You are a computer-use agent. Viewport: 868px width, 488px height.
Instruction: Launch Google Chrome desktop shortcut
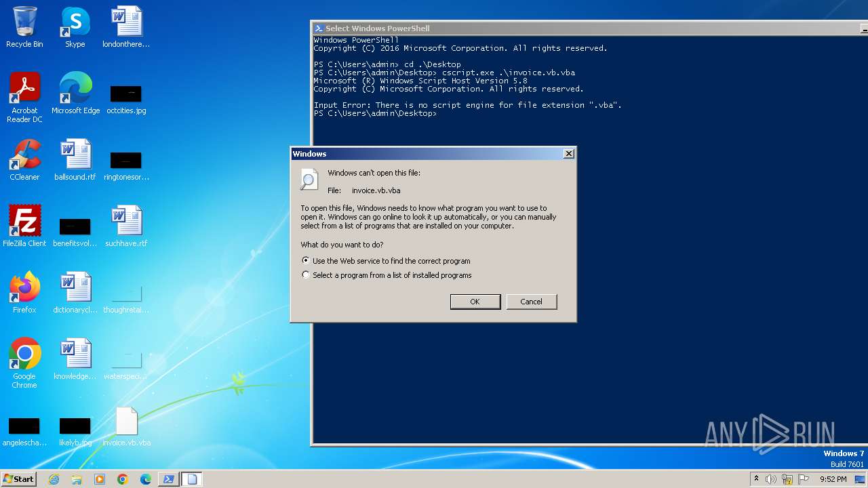(24, 363)
